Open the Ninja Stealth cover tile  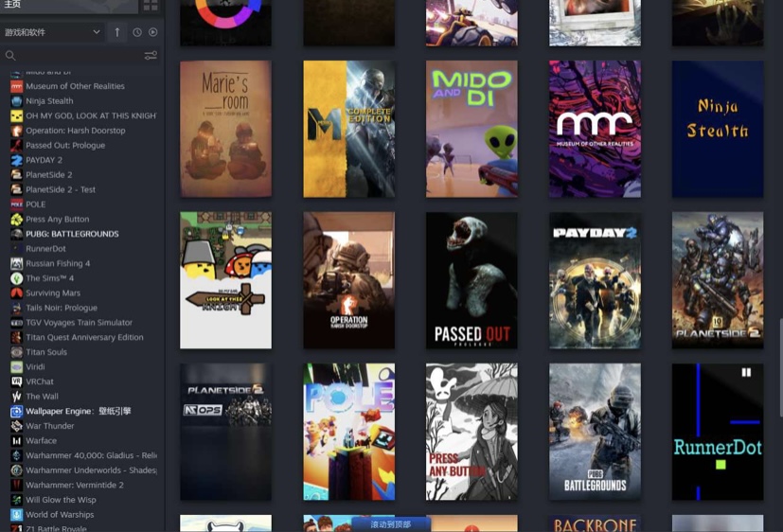(x=718, y=129)
